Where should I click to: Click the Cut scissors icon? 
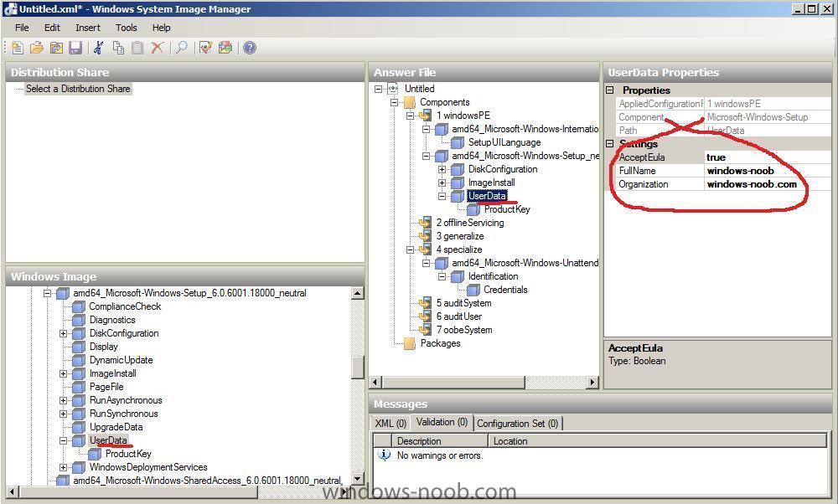(x=98, y=48)
